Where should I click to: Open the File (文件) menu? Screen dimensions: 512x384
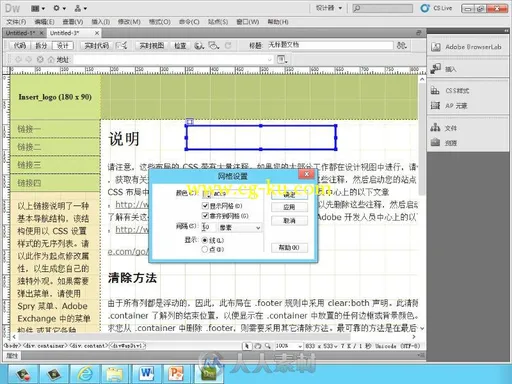click(16, 22)
